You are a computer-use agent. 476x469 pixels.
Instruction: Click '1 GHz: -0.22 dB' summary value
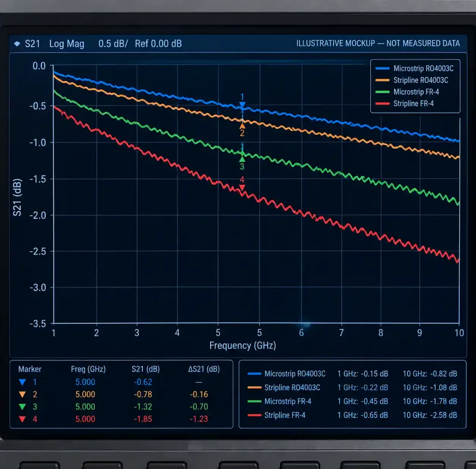point(363,388)
